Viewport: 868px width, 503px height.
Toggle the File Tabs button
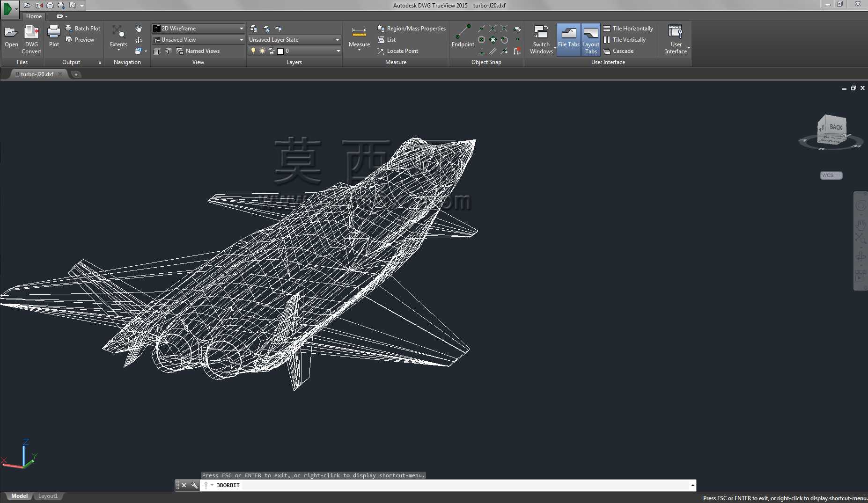coord(568,39)
